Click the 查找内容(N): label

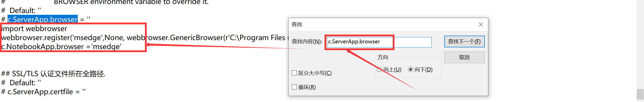307,42
